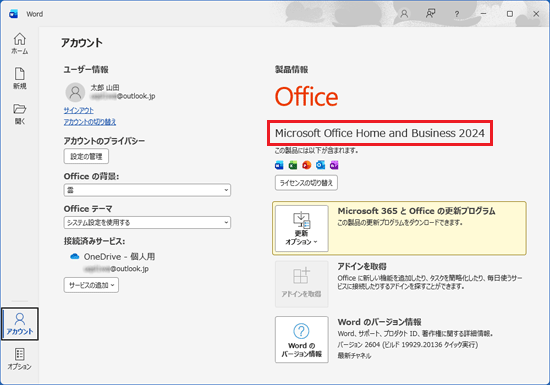This screenshot has height=385, width=550.
Task: Click the account person icon in title bar
Action: (404, 14)
